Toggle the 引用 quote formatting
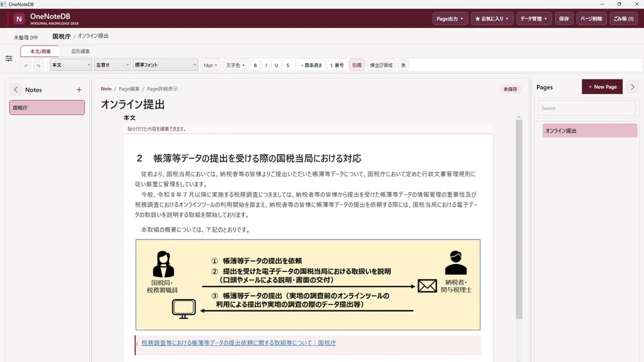644x362 pixels. pyautogui.click(x=357, y=65)
